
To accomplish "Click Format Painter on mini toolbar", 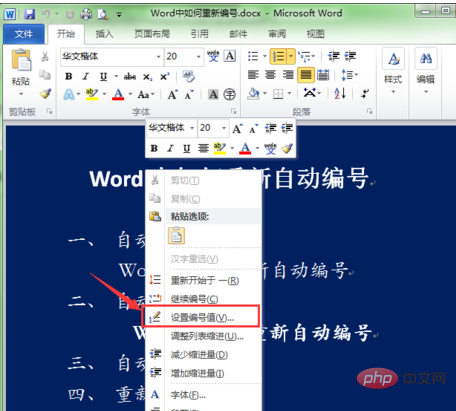I will point(287,148).
